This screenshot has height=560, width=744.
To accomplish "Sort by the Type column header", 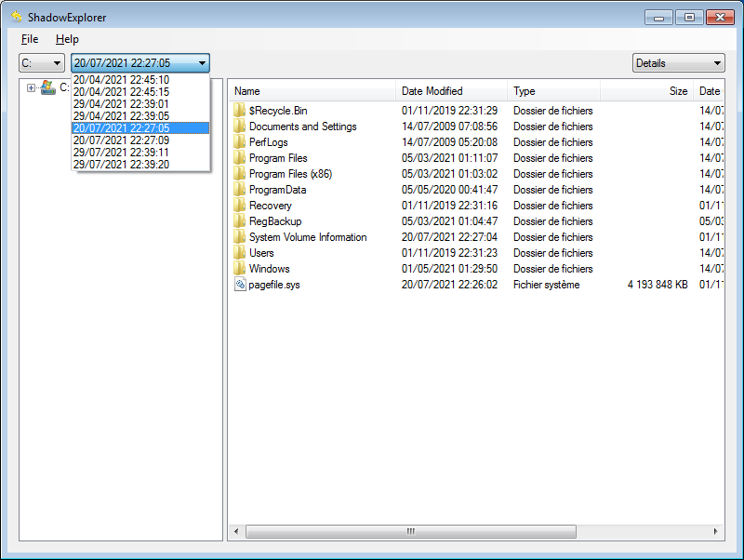I will [x=553, y=90].
